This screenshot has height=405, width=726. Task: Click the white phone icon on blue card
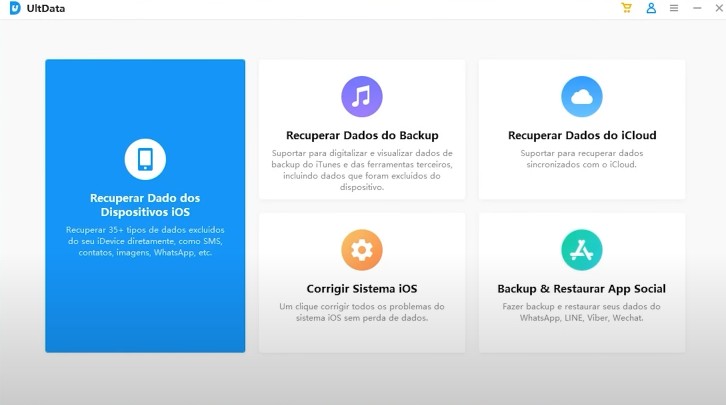pyautogui.click(x=145, y=159)
